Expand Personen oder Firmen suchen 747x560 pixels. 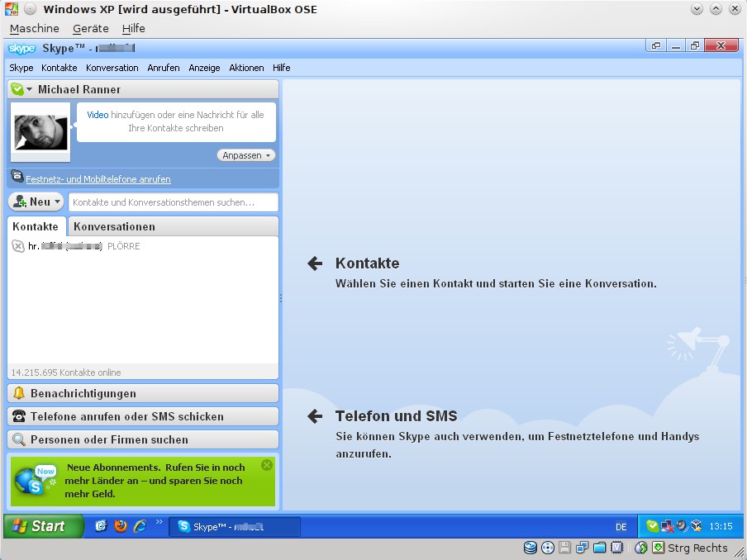(x=143, y=439)
